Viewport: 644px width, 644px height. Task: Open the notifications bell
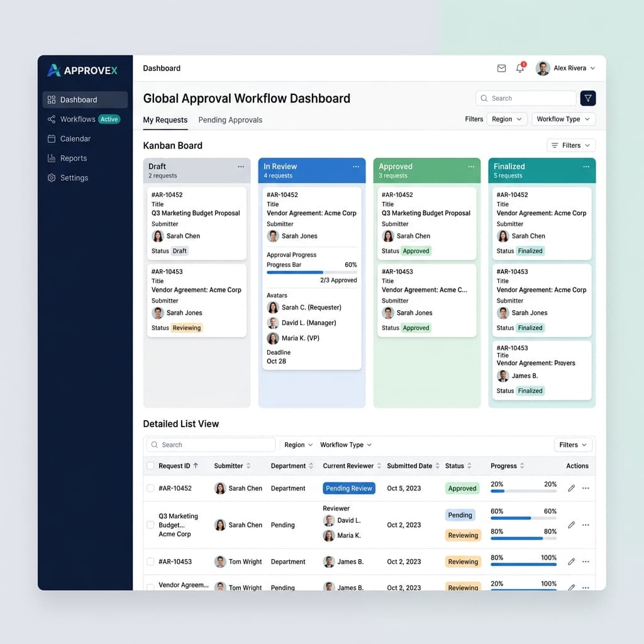coord(520,68)
